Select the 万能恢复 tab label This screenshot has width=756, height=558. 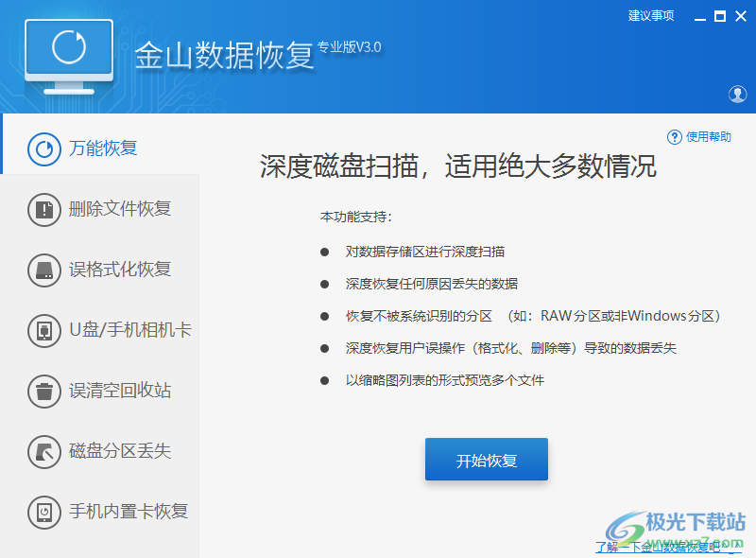point(103,148)
